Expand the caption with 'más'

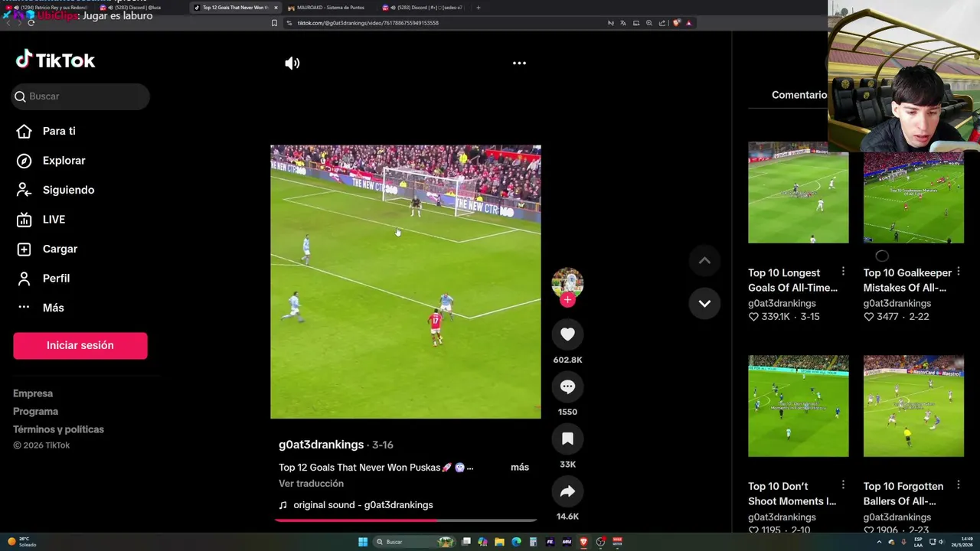tap(520, 467)
